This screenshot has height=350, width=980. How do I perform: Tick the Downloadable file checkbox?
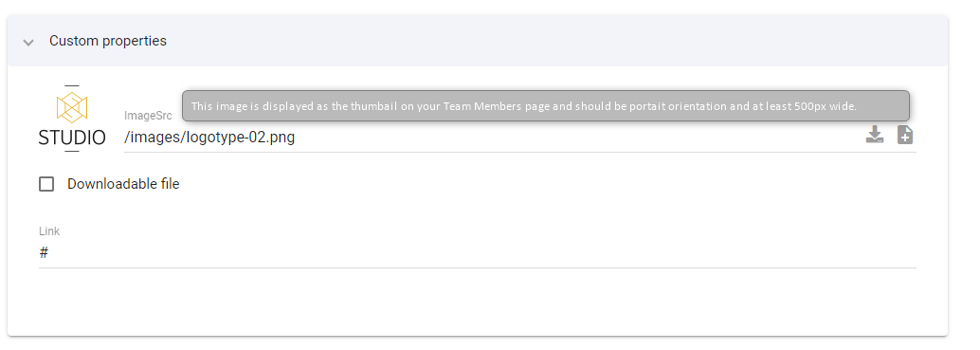[46, 184]
